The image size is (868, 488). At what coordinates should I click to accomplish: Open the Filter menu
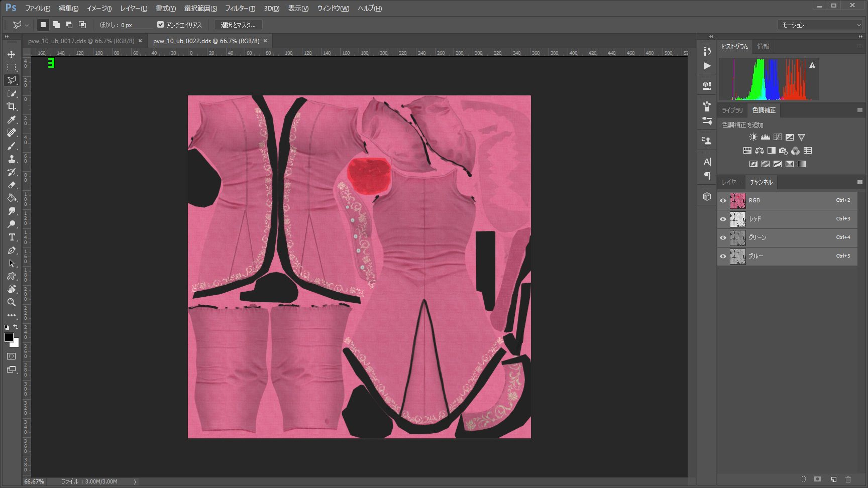click(240, 9)
